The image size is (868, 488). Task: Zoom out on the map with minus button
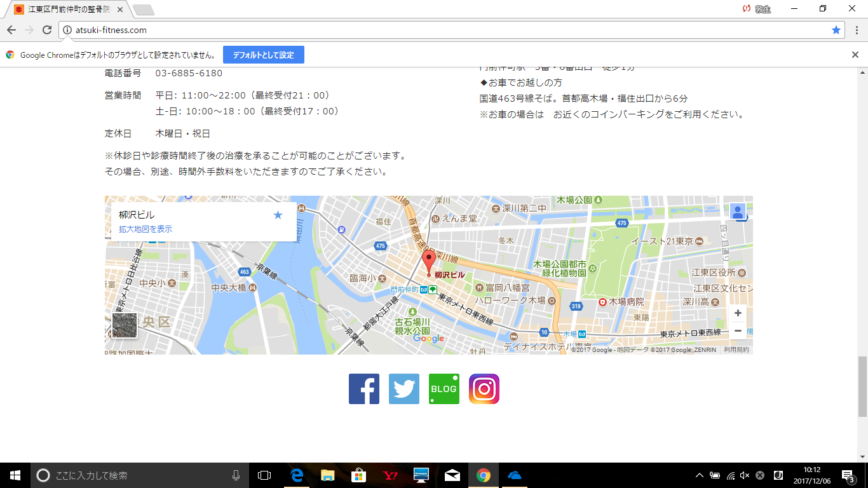[738, 331]
